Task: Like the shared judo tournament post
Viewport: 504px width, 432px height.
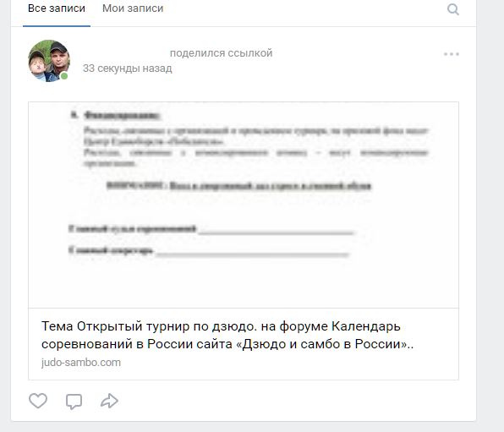Action: coord(38,401)
